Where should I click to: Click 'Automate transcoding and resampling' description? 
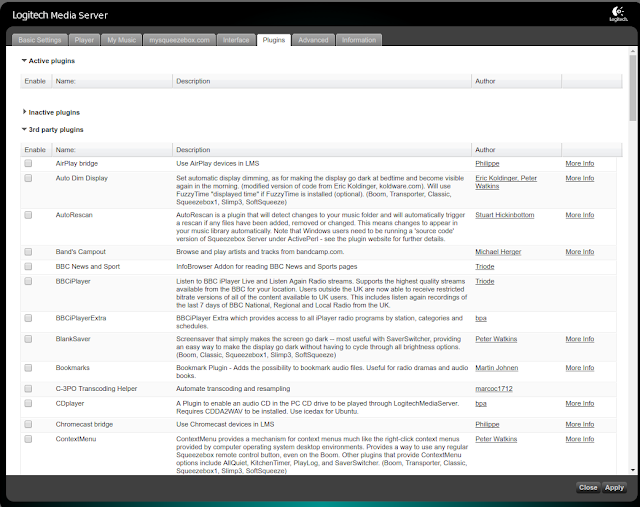[x=233, y=389]
